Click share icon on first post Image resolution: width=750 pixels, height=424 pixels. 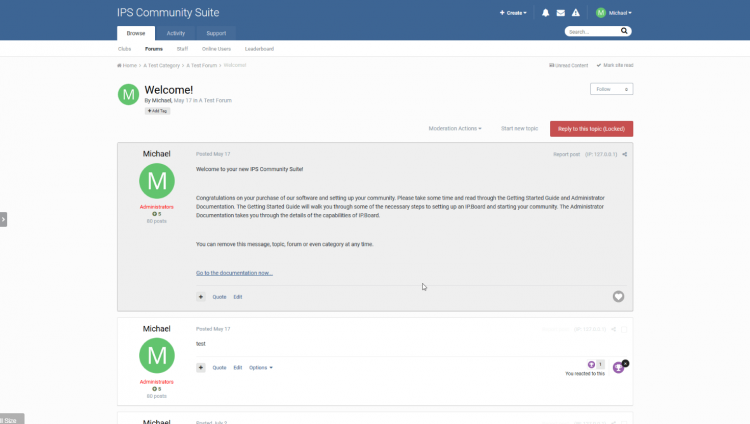(x=625, y=154)
